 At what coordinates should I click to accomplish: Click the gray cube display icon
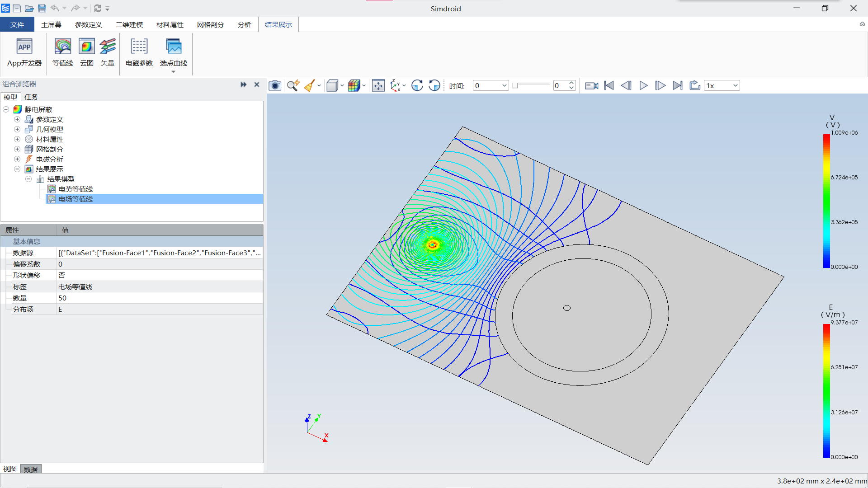(x=332, y=85)
